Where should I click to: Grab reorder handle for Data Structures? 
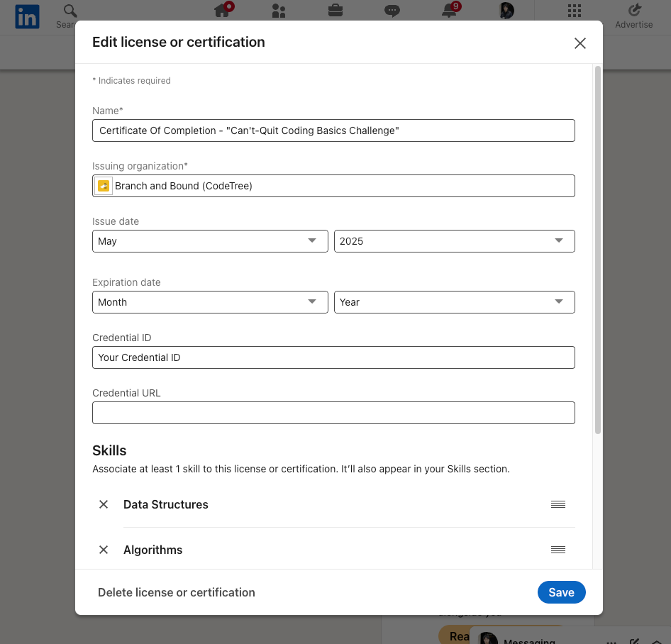tap(558, 504)
